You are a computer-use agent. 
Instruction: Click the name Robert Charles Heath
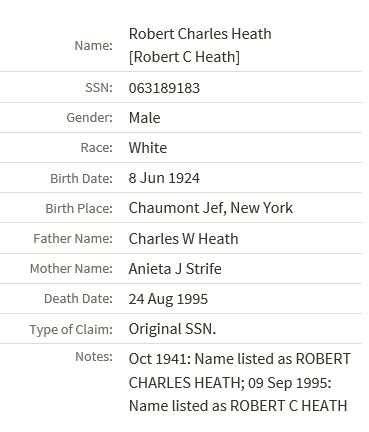pos(200,34)
